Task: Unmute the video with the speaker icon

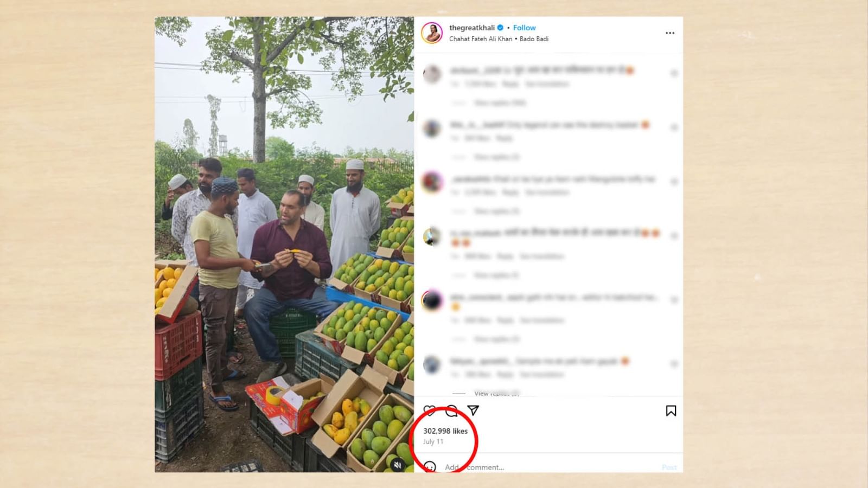Action: (398, 465)
